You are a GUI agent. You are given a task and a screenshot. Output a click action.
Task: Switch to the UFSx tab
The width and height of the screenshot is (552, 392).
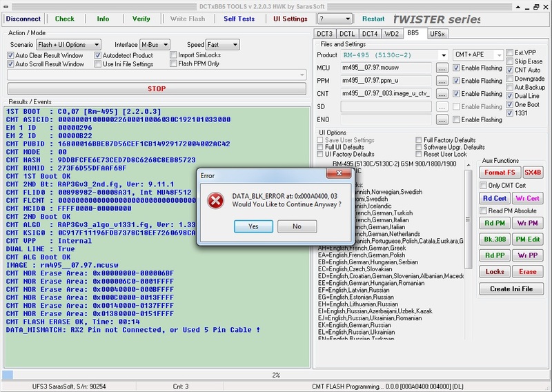(x=437, y=34)
